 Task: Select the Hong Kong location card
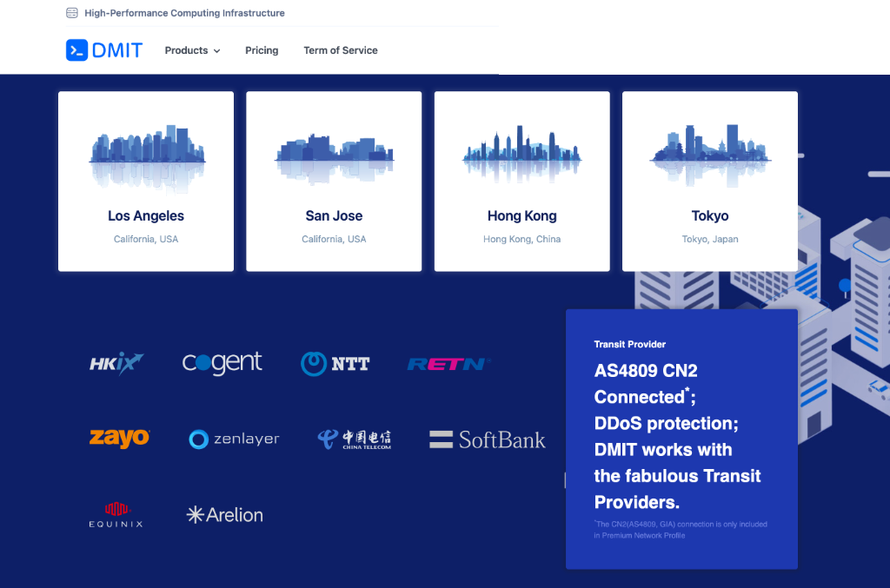pos(522,182)
